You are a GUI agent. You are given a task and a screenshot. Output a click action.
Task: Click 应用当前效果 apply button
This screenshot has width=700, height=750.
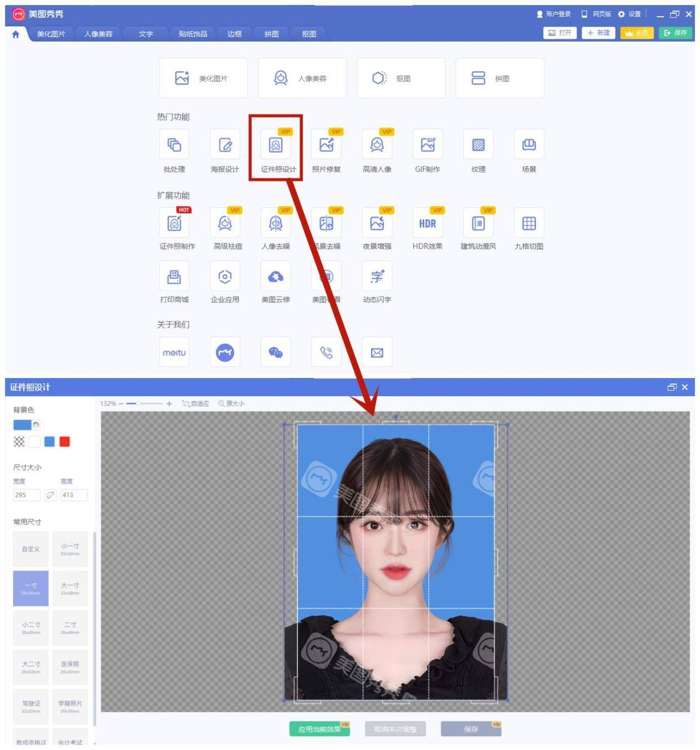click(x=320, y=729)
